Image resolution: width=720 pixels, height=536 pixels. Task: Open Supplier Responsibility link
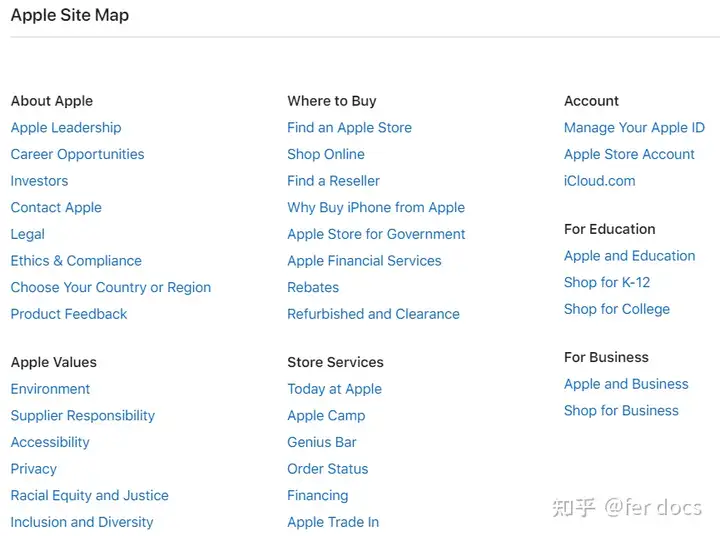(83, 416)
